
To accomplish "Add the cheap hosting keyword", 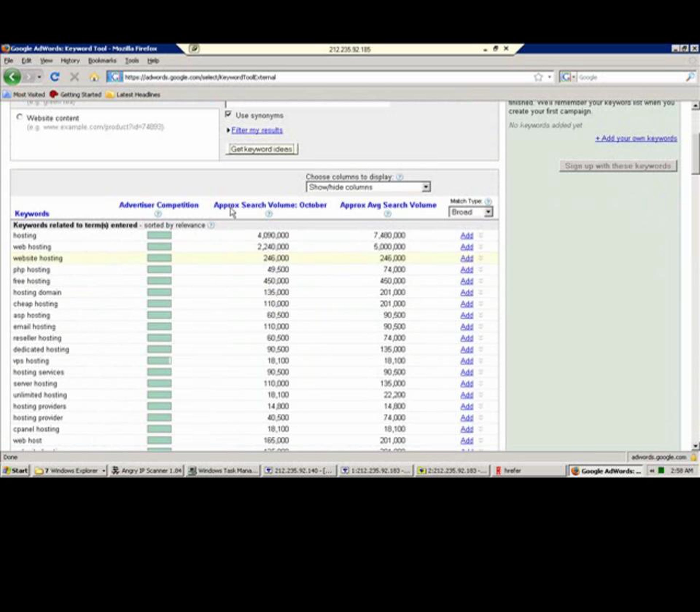I will (467, 304).
